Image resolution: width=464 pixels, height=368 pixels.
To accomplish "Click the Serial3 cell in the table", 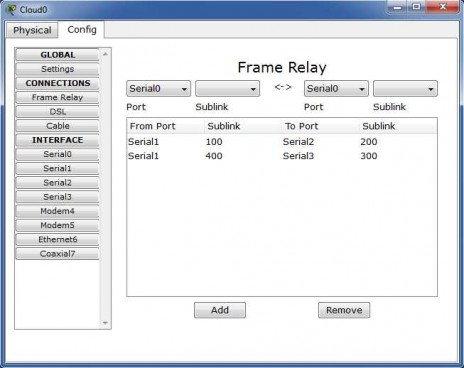I will pyautogui.click(x=298, y=156).
